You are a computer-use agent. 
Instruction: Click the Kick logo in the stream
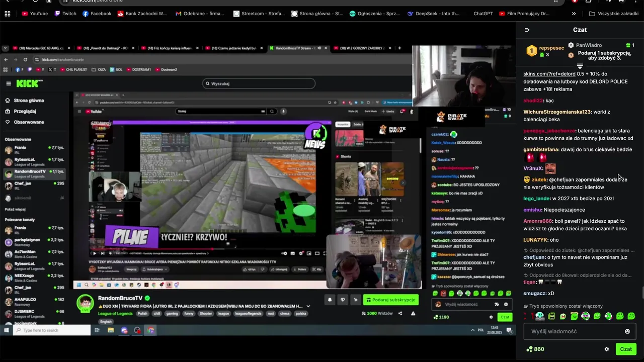(x=29, y=83)
